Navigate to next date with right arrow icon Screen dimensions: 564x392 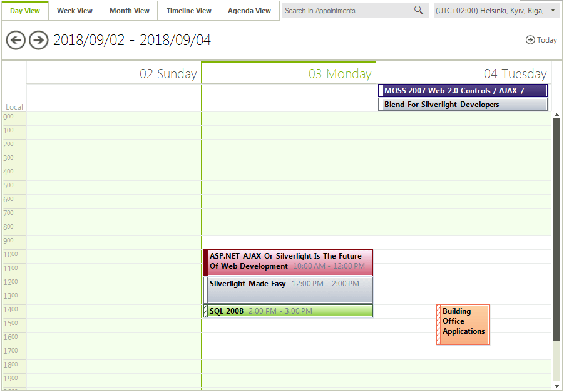tap(38, 40)
